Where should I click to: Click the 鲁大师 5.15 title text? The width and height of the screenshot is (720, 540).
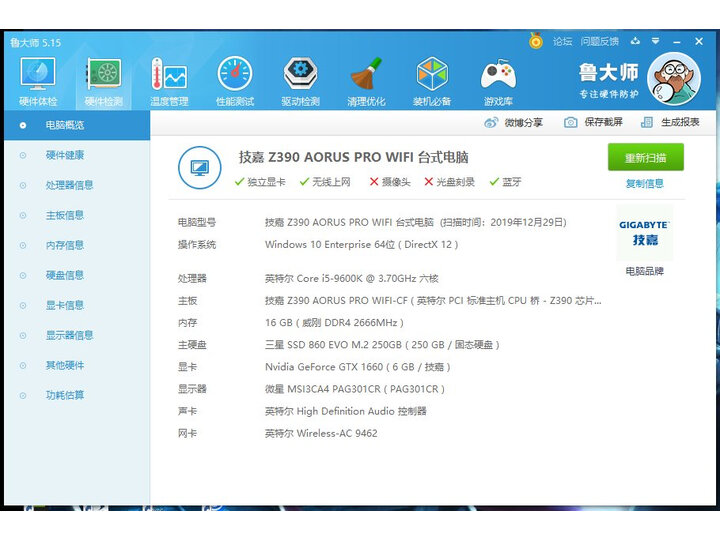click(x=35, y=43)
